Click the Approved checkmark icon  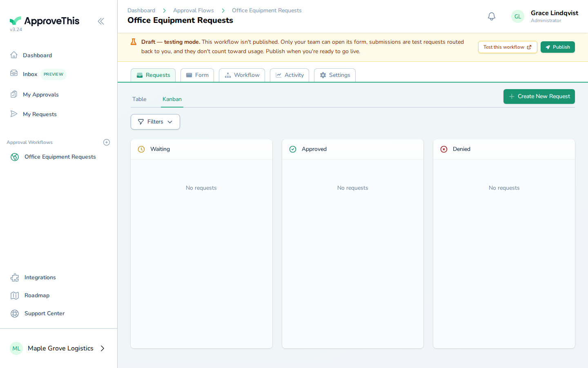click(x=293, y=149)
